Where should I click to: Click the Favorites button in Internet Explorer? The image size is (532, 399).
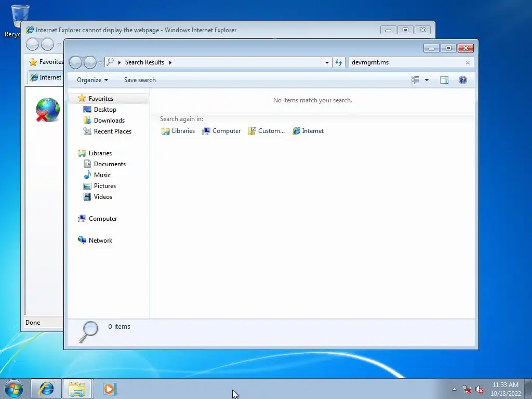tap(46, 62)
